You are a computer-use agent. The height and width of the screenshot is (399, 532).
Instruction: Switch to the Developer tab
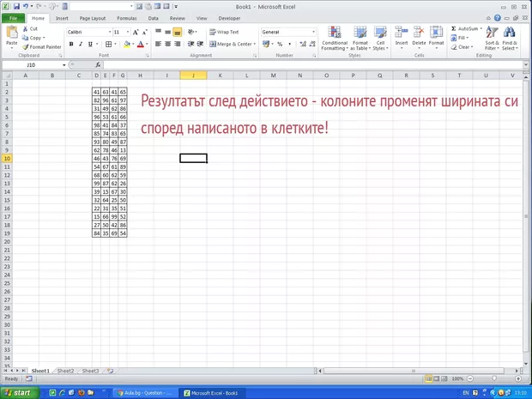click(229, 18)
